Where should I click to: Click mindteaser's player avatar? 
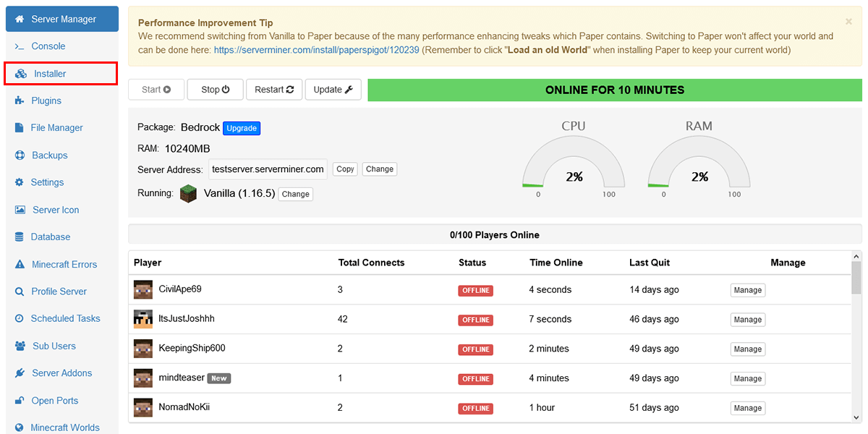pyautogui.click(x=143, y=378)
